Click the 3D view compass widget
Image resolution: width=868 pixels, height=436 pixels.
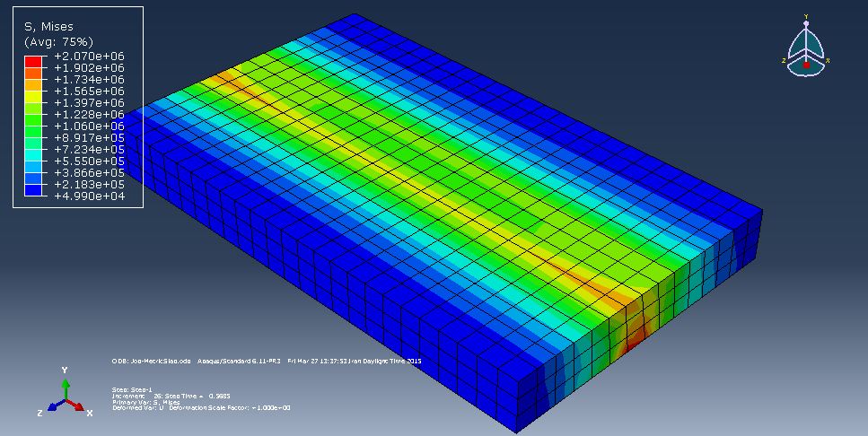pos(806,47)
